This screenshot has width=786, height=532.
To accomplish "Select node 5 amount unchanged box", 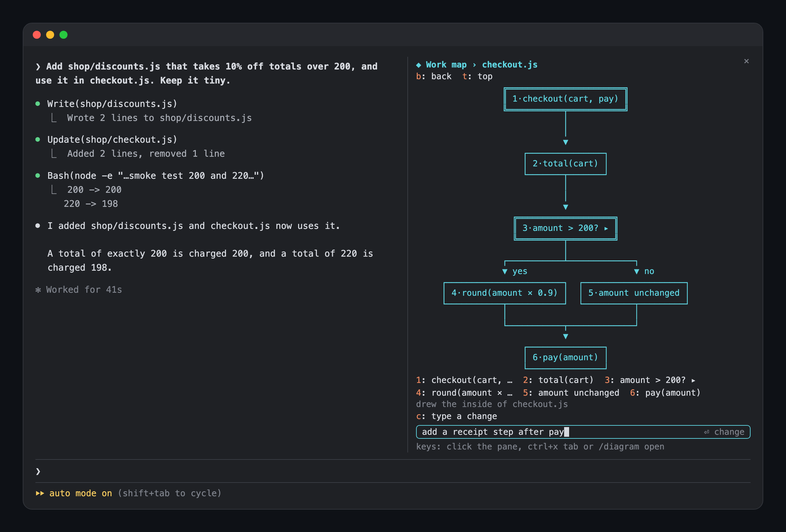I will 634,293.
